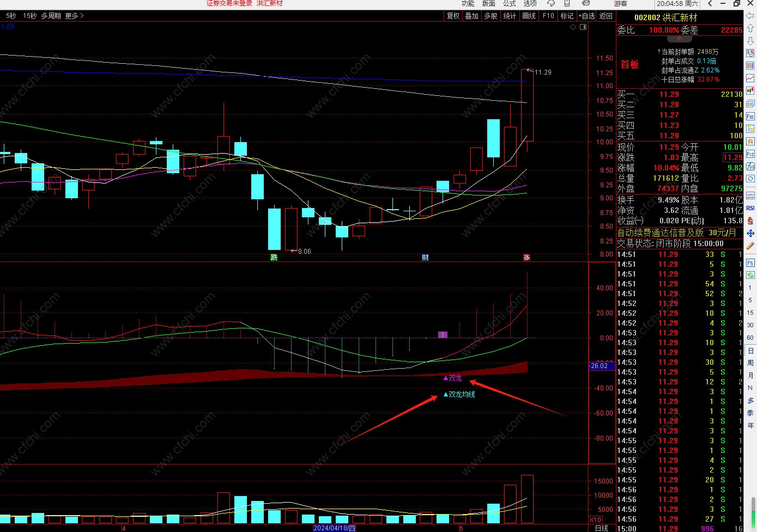Click the 统计 statistics button
This screenshot has width=757, height=532.
(x=510, y=16)
